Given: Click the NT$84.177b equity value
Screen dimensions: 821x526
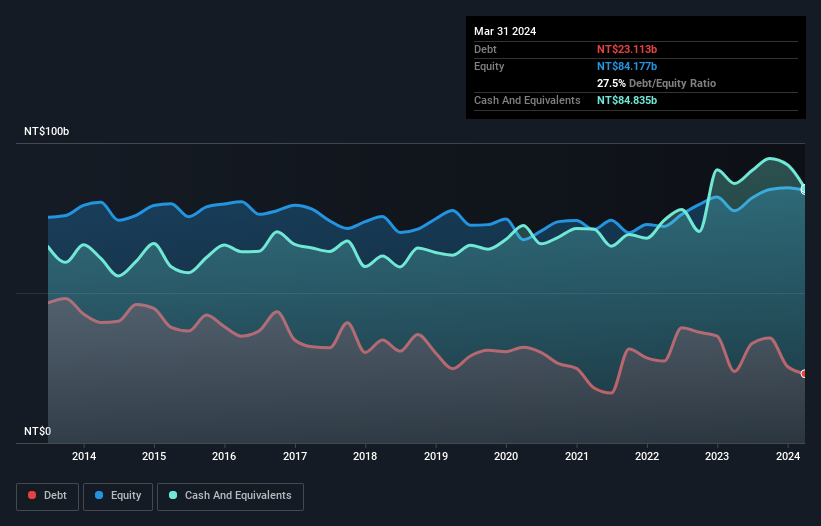Looking at the screenshot, I should click(x=627, y=66).
